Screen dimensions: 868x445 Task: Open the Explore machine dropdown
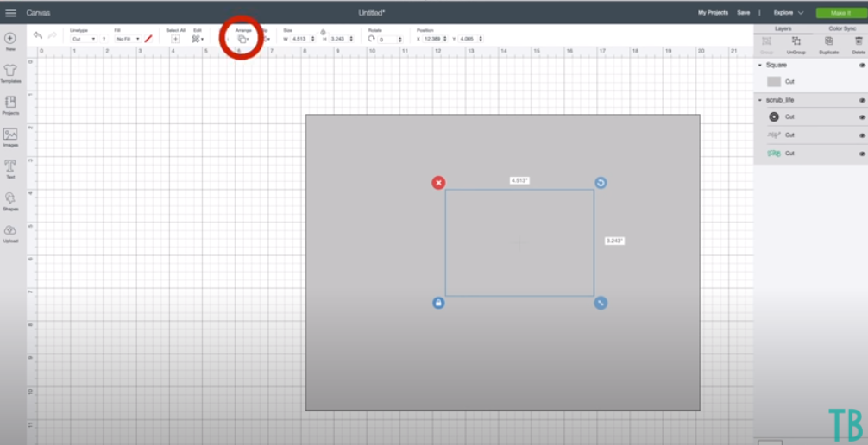(x=789, y=13)
